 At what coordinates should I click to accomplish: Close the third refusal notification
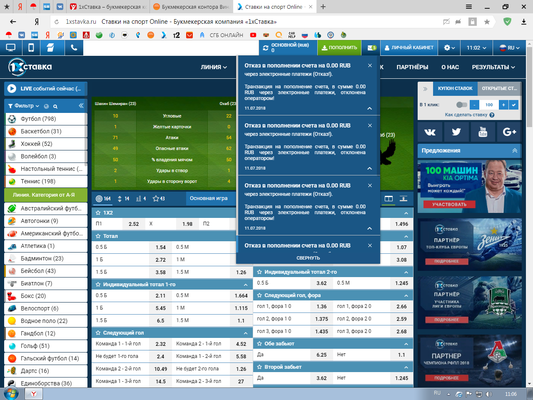370,186
